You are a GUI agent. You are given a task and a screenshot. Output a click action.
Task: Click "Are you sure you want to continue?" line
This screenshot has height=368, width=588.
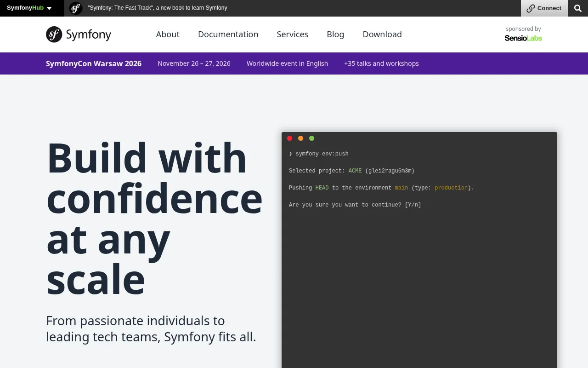tap(355, 205)
